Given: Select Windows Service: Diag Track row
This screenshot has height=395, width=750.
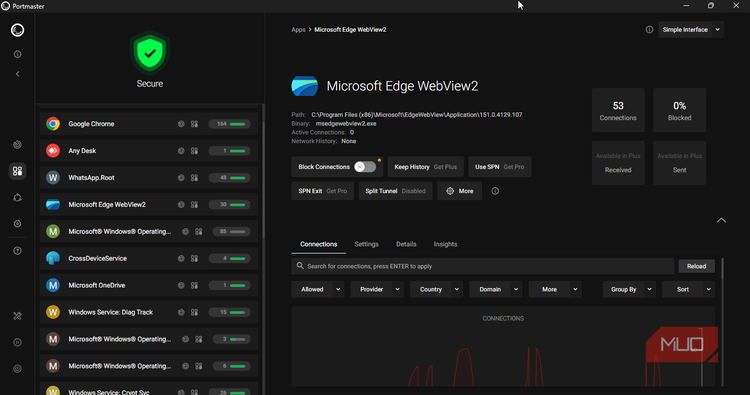Looking at the screenshot, I should [149, 312].
